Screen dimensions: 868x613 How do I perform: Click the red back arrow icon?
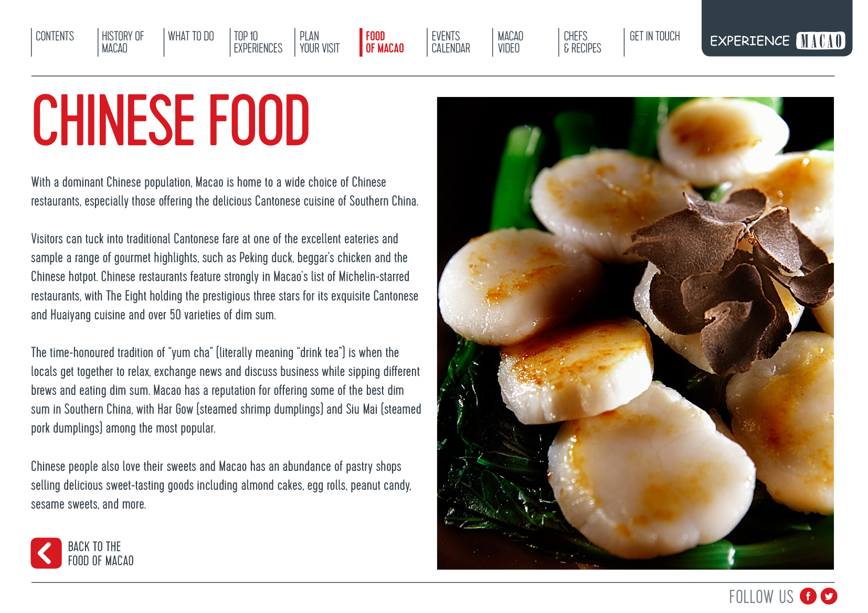pos(46,553)
